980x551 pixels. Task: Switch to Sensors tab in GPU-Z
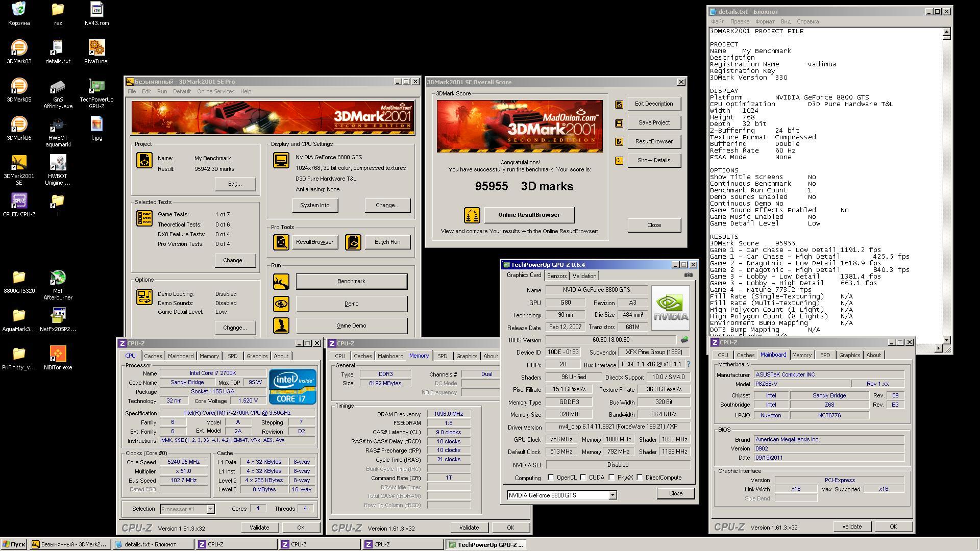557,276
